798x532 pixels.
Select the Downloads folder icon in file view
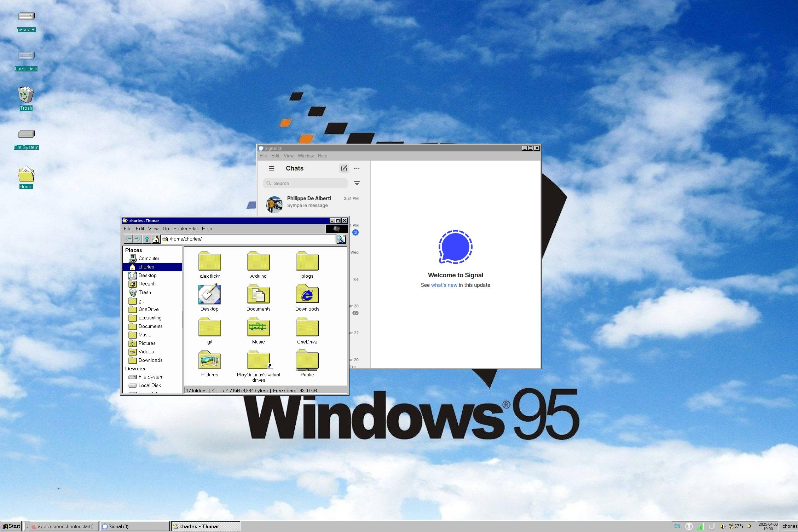[307, 297]
